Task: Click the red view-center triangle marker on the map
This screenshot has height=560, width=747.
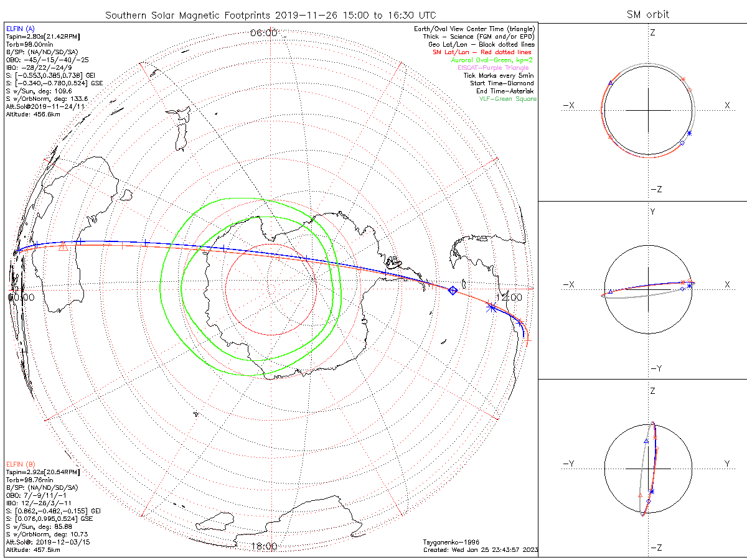Action: 63,247
